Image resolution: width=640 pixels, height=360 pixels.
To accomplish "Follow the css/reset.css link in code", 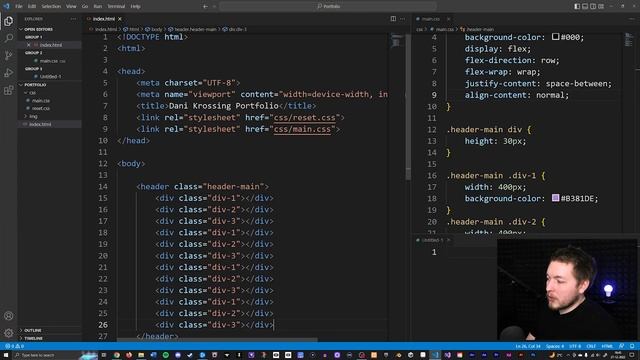I will (x=304, y=118).
